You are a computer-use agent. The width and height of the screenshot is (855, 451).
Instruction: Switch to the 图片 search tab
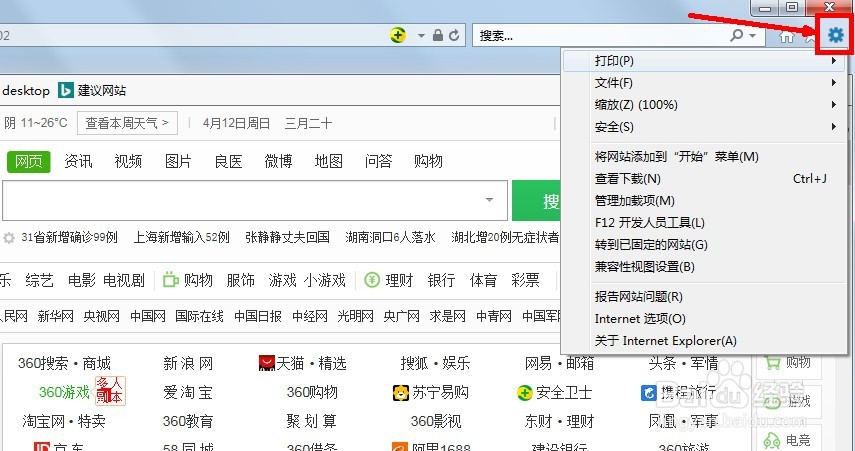pyautogui.click(x=178, y=161)
